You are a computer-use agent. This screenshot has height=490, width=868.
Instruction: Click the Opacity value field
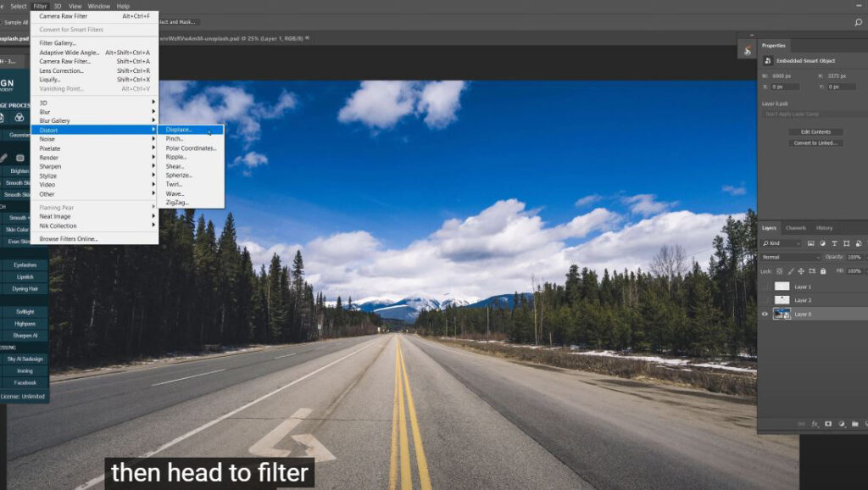pyautogui.click(x=854, y=257)
